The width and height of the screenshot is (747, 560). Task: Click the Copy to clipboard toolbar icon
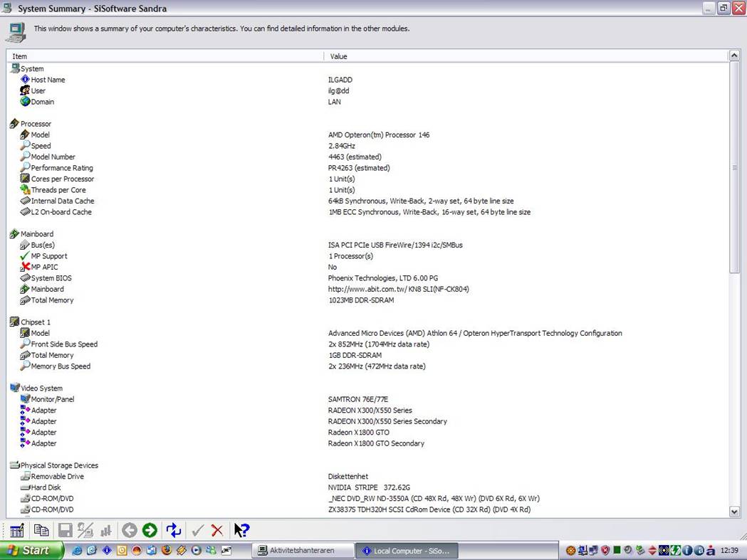click(x=41, y=530)
